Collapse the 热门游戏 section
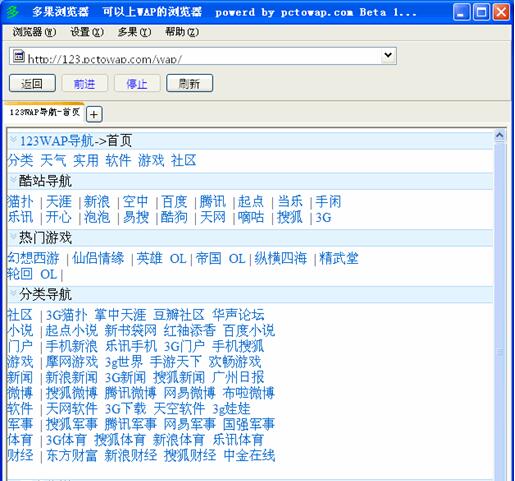515x481 pixels. [x=13, y=236]
